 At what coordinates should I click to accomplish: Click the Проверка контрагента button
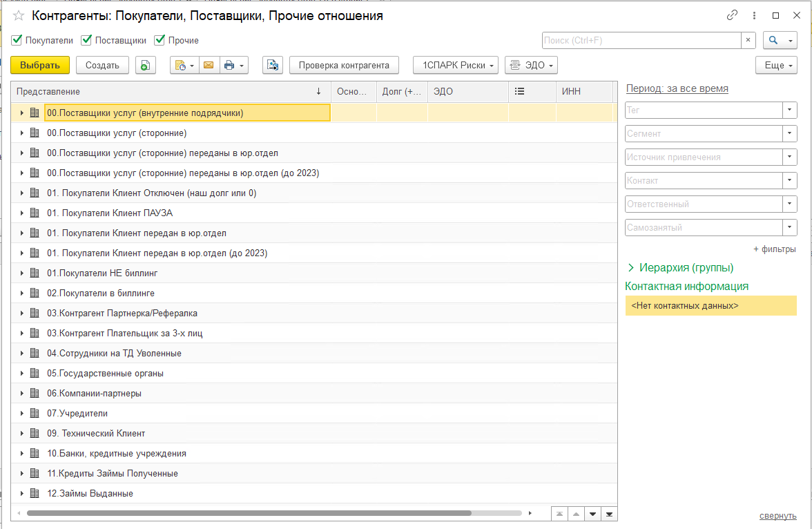coord(344,66)
